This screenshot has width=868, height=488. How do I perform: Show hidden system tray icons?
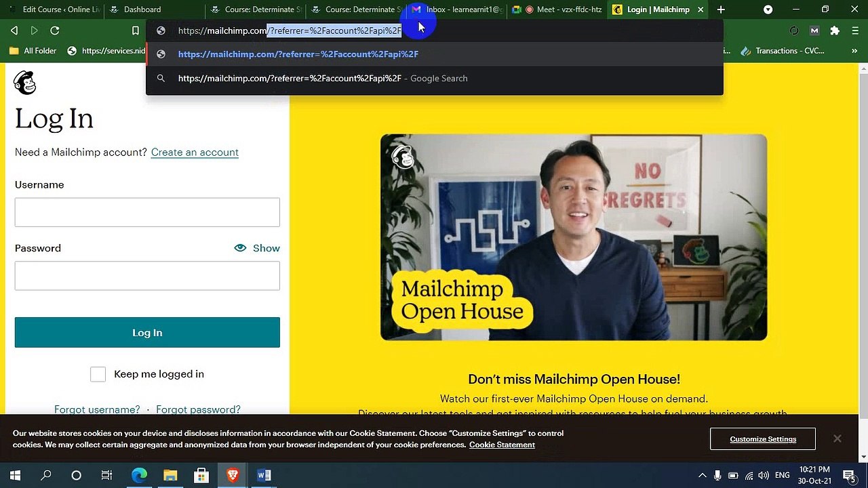702,475
